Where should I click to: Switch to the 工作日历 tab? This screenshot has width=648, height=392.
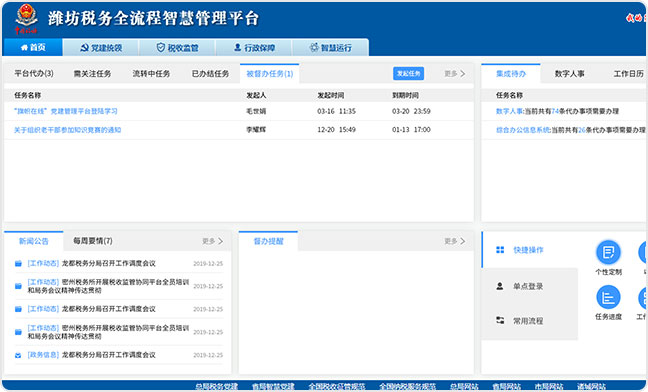point(628,74)
